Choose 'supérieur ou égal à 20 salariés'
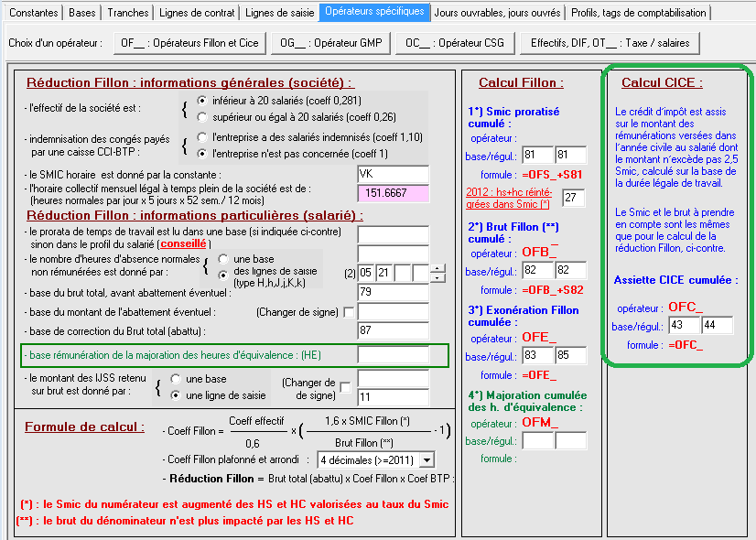This screenshot has height=540, width=756. [x=202, y=117]
